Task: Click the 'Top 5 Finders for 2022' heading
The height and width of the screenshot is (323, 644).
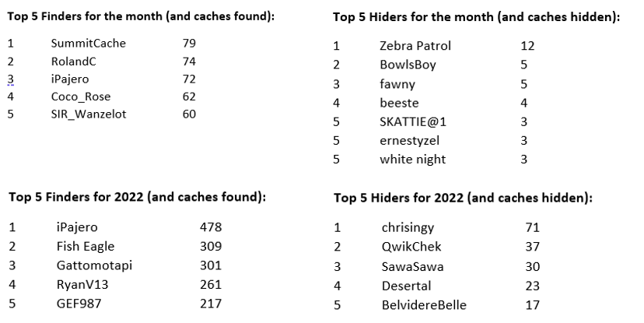Action: point(138,197)
